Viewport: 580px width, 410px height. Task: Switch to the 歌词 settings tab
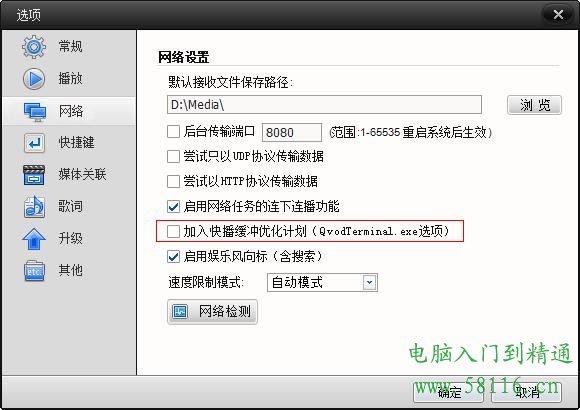click(x=69, y=206)
